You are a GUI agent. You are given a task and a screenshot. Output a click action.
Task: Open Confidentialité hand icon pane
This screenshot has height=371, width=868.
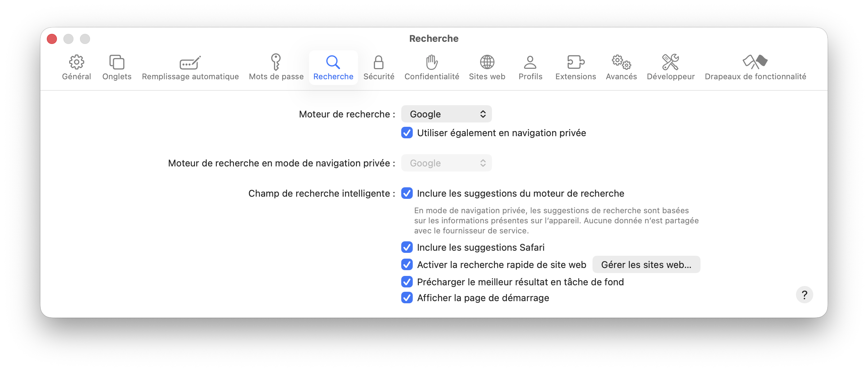tap(431, 62)
